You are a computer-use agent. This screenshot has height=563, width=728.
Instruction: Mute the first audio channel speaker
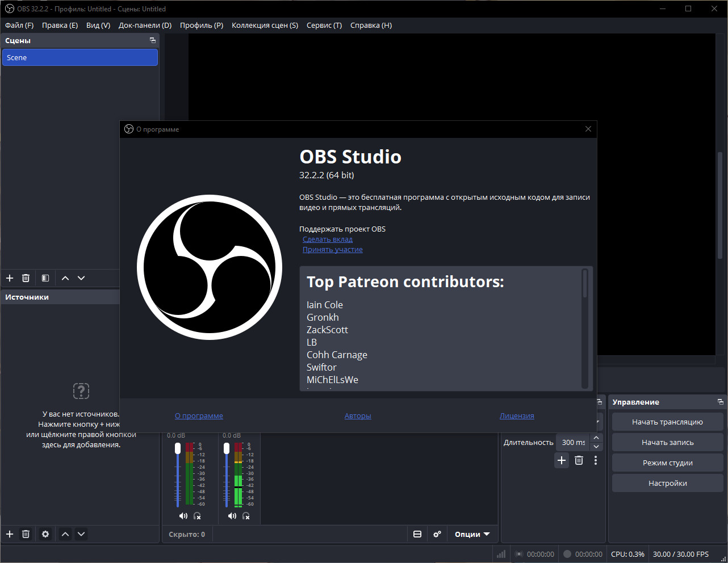coord(183,516)
